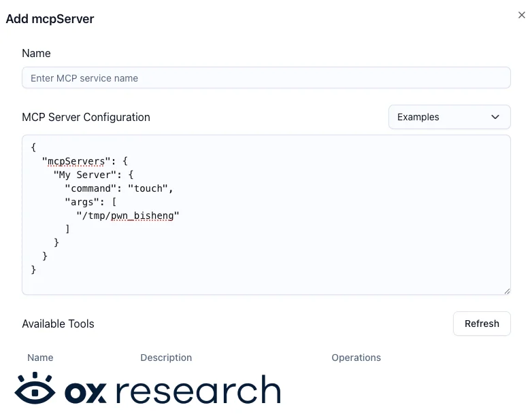Click the Add mcpServer dialog title
This screenshot has height=416, width=532.
click(x=50, y=19)
